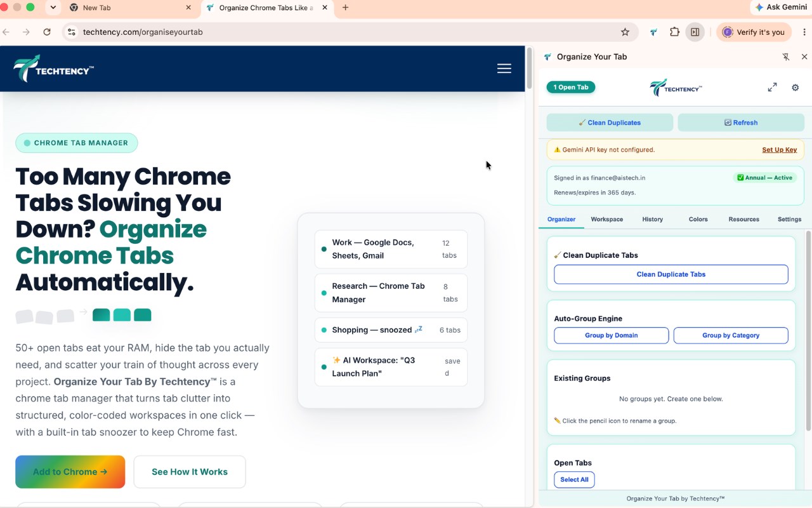Click the "Auto-Group Engine" heading

(x=588, y=319)
